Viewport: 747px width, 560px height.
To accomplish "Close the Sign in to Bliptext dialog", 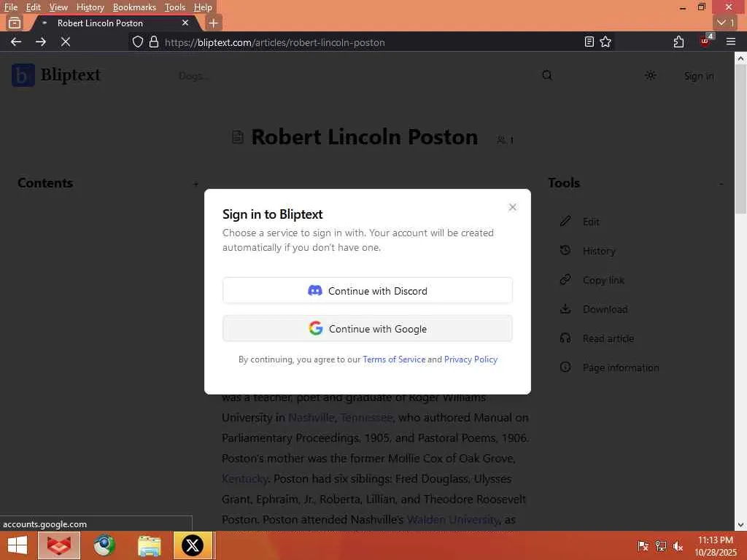I will click(x=512, y=207).
